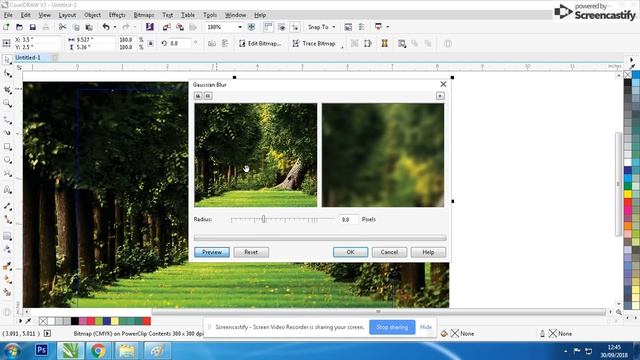Viewport: 640px width, 360px height.
Task: Open the Window menu
Action: pos(236,15)
